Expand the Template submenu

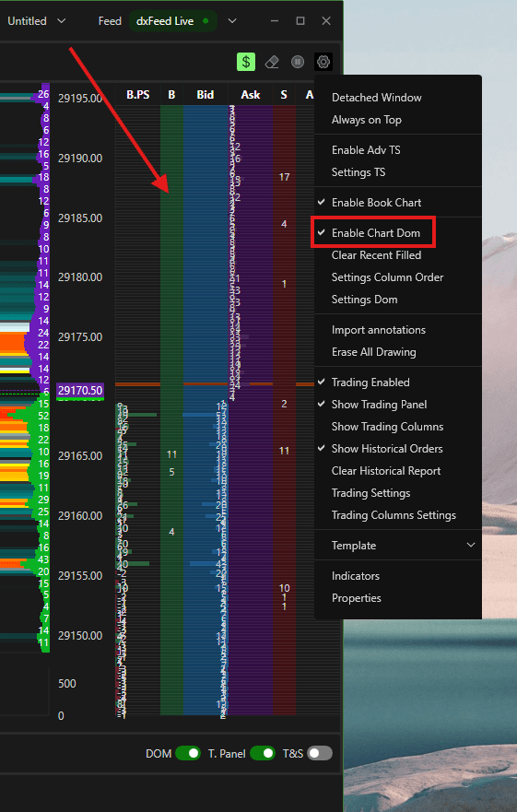398,546
